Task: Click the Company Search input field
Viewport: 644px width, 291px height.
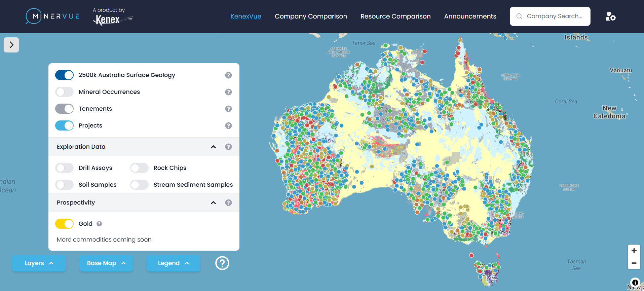Action: click(x=554, y=16)
